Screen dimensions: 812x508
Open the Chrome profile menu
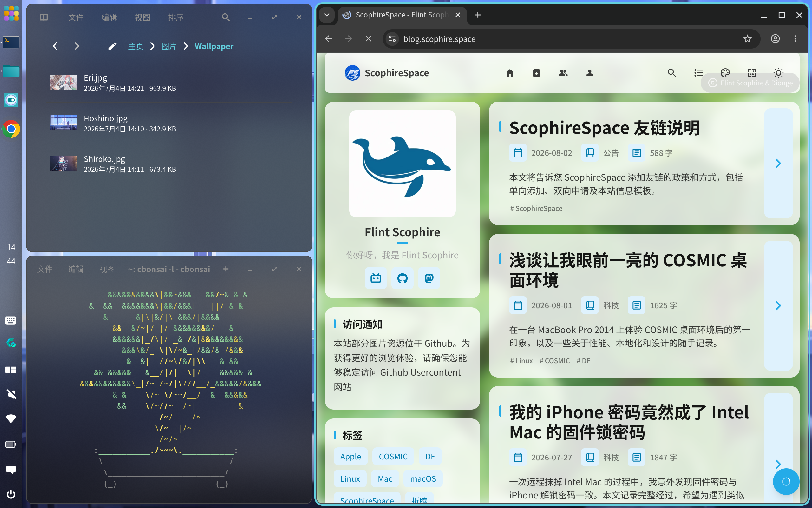click(x=775, y=39)
